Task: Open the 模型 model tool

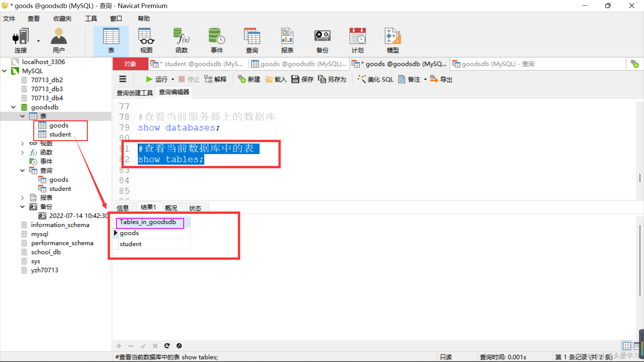Action: point(393,41)
